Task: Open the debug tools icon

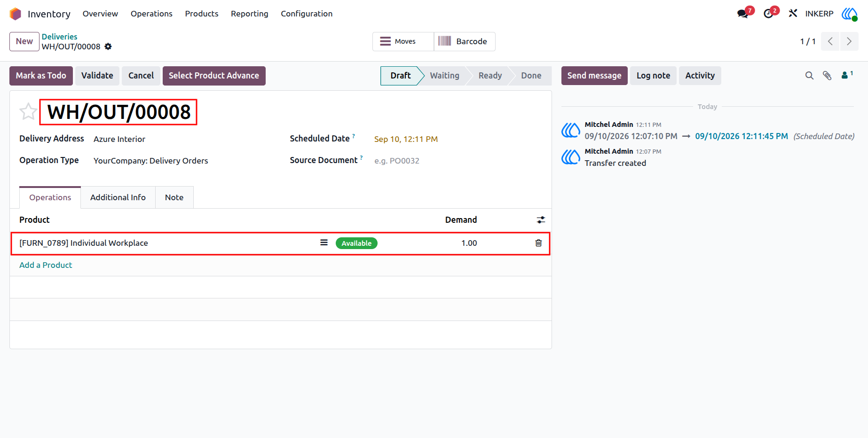Action: click(793, 13)
